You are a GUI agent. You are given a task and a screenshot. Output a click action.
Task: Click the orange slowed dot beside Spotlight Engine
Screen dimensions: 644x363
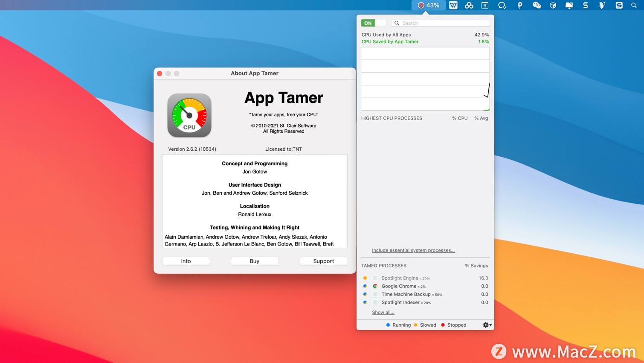365,278
